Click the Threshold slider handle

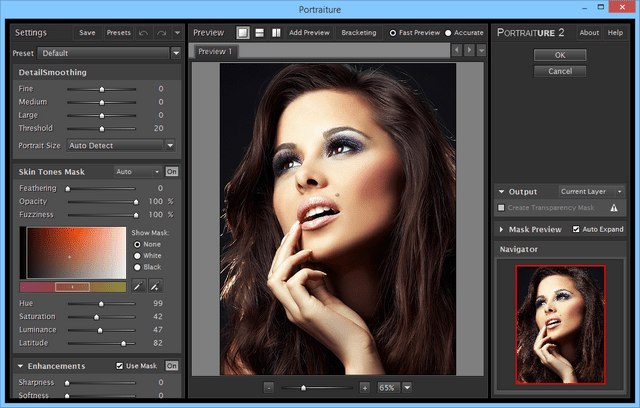[x=102, y=128]
